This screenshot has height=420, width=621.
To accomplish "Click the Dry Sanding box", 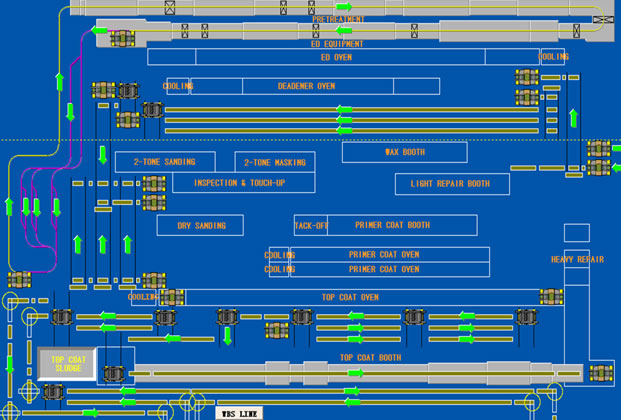I will [x=201, y=225].
